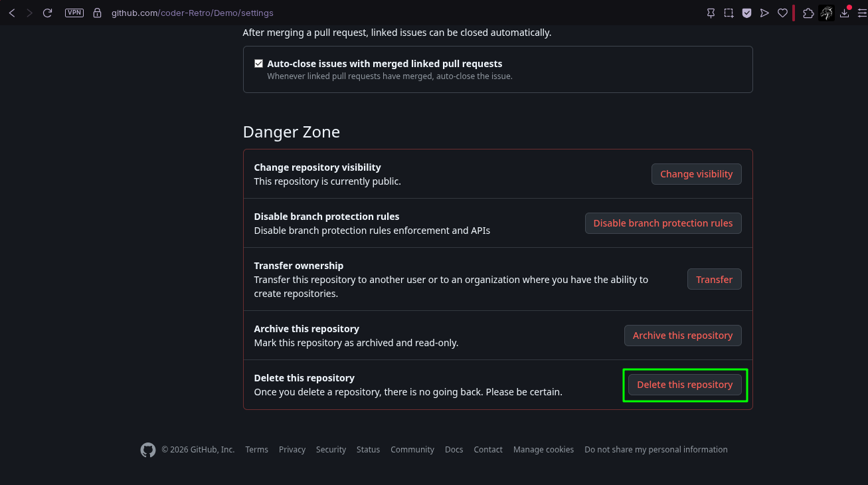Open the browser extensions puzzle icon
Screen dimensions: 868x485
pos(808,13)
